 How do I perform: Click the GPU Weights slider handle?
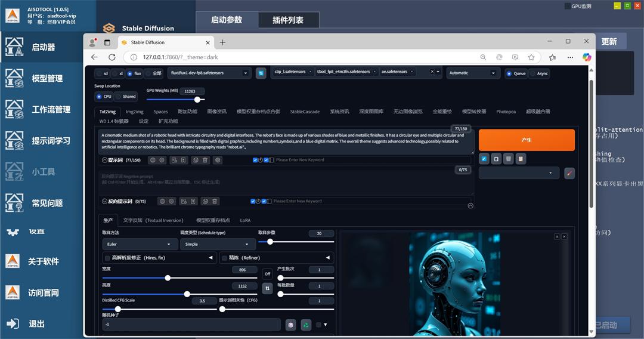pyautogui.click(x=197, y=100)
